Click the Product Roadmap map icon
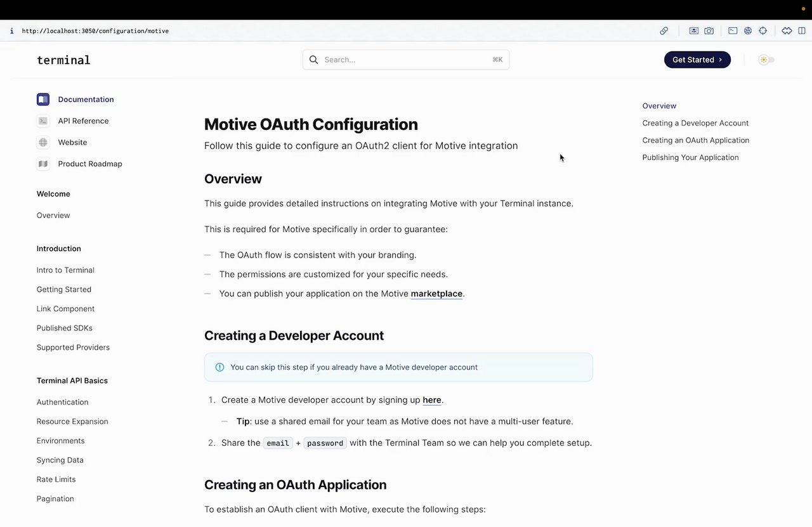Viewport: 812px width, 527px height. 43,164
